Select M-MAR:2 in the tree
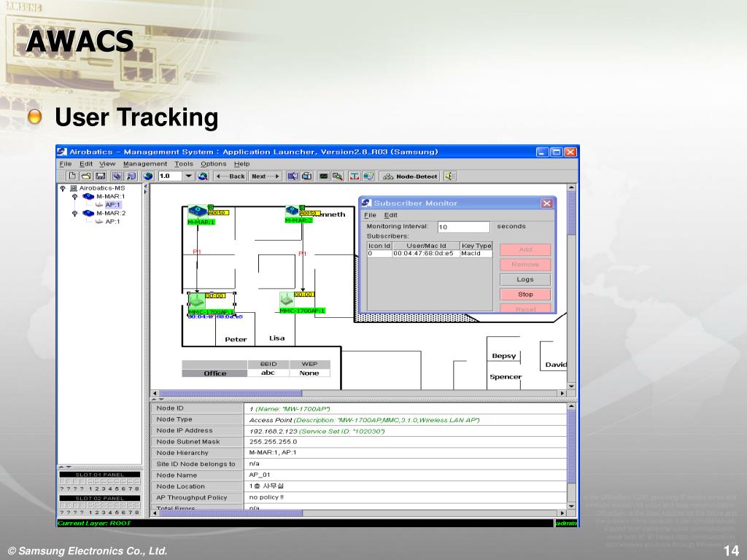 (111, 214)
